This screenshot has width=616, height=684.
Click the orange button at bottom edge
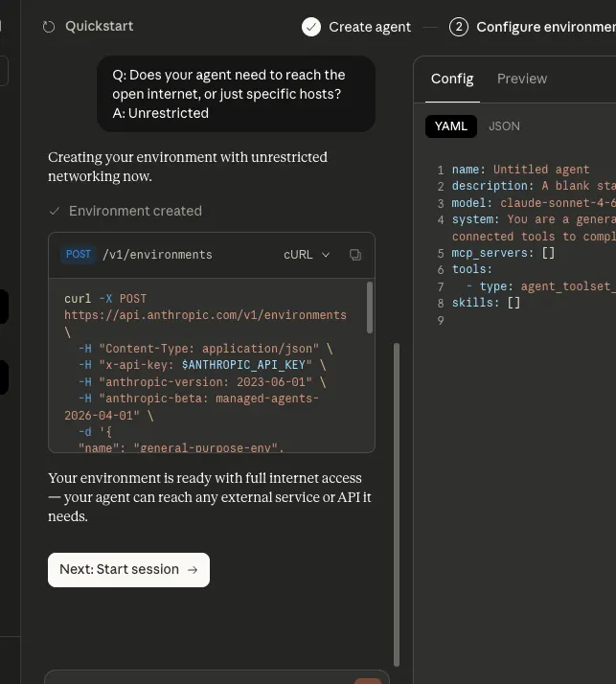(368, 681)
